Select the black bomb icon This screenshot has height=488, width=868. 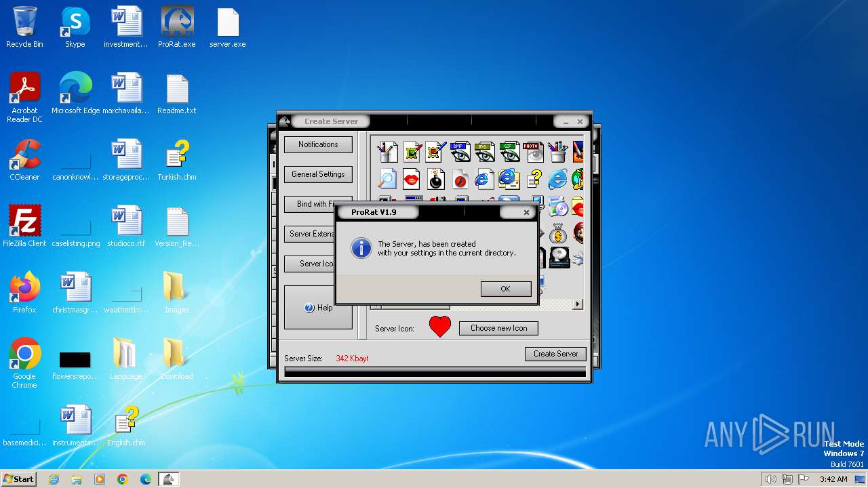(x=436, y=179)
